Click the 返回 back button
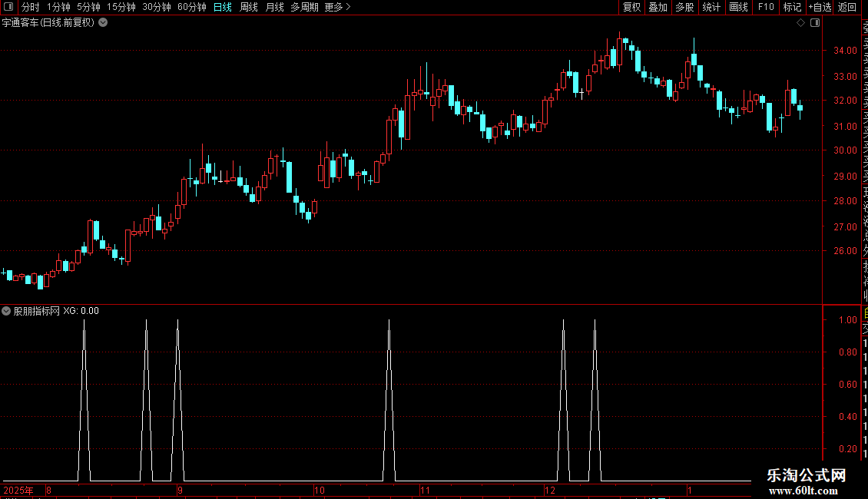Screen dimensions: 868x499 [847, 7]
